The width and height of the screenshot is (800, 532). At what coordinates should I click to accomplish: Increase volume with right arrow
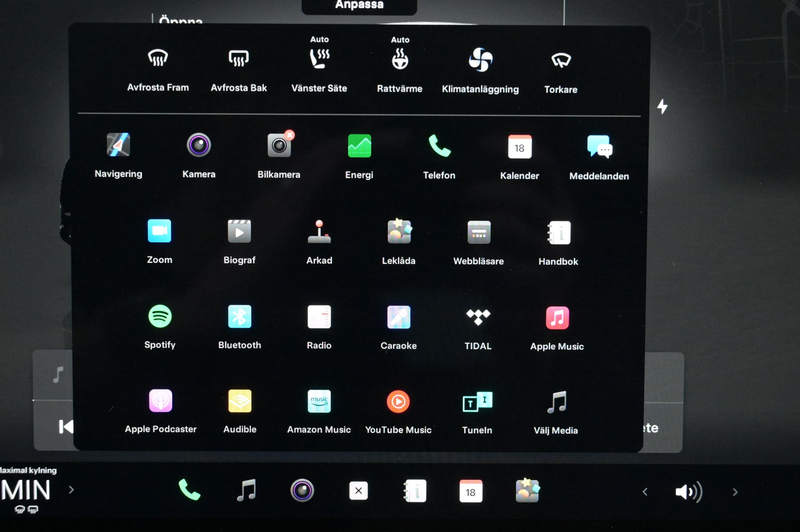[735, 492]
